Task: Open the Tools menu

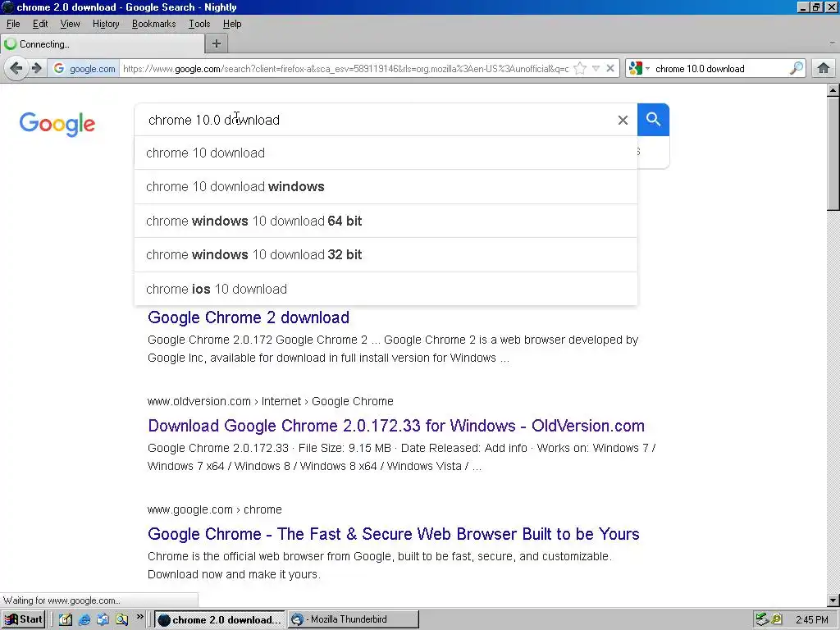Action: pyautogui.click(x=199, y=24)
